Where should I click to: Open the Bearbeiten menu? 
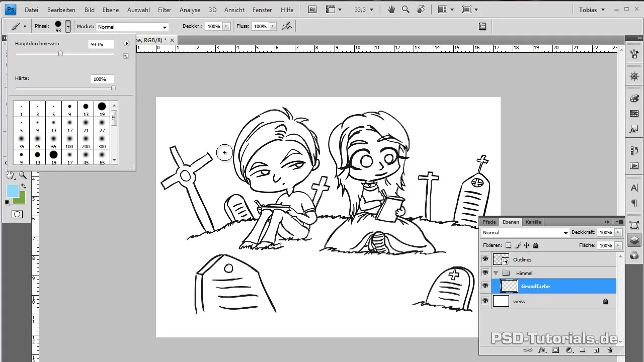(x=61, y=10)
